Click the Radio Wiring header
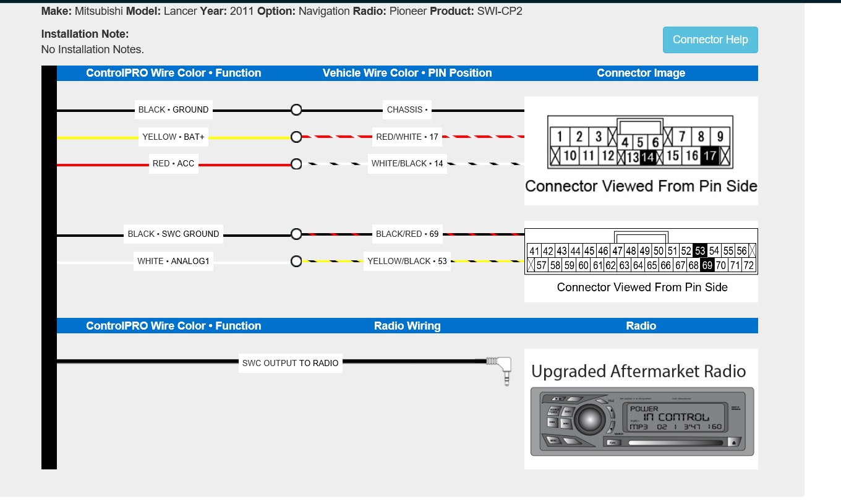The image size is (841, 504). coord(408,326)
